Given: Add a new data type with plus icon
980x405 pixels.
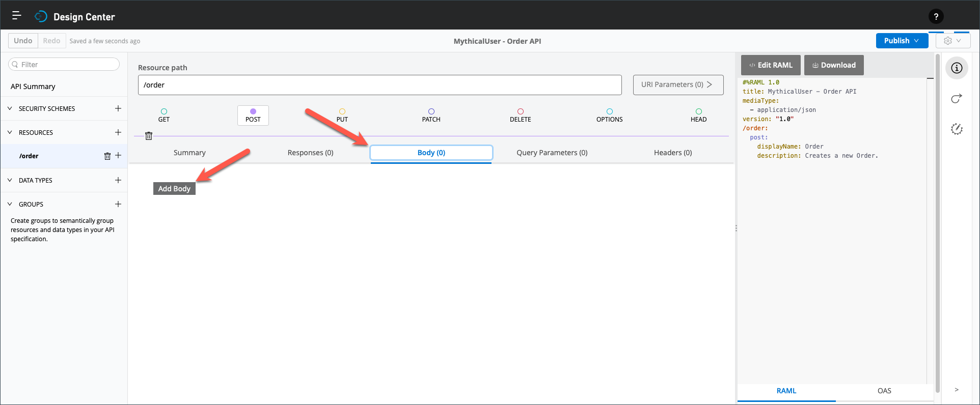Looking at the screenshot, I should pos(118,180).
